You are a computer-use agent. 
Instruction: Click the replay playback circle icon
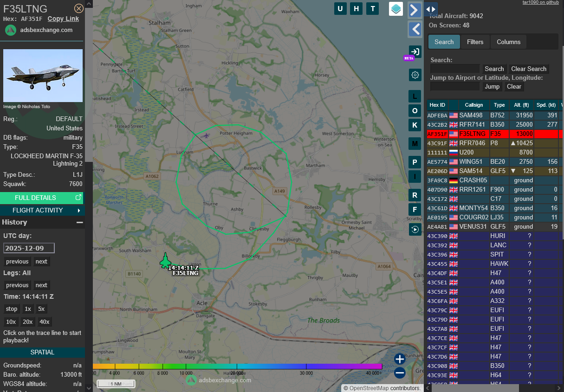pyautogui.click(x=415, y=229)
